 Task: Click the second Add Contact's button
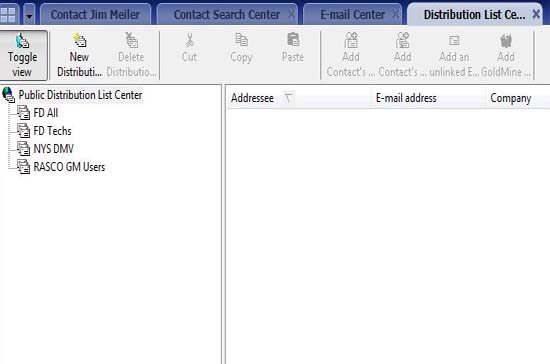pyautogui.click(x=402, y=55)
